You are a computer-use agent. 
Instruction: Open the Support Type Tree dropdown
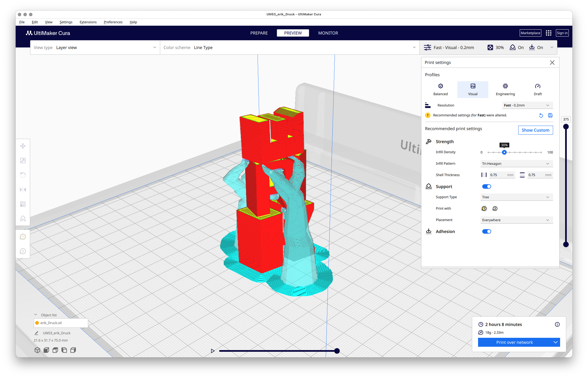pos(516,197)
